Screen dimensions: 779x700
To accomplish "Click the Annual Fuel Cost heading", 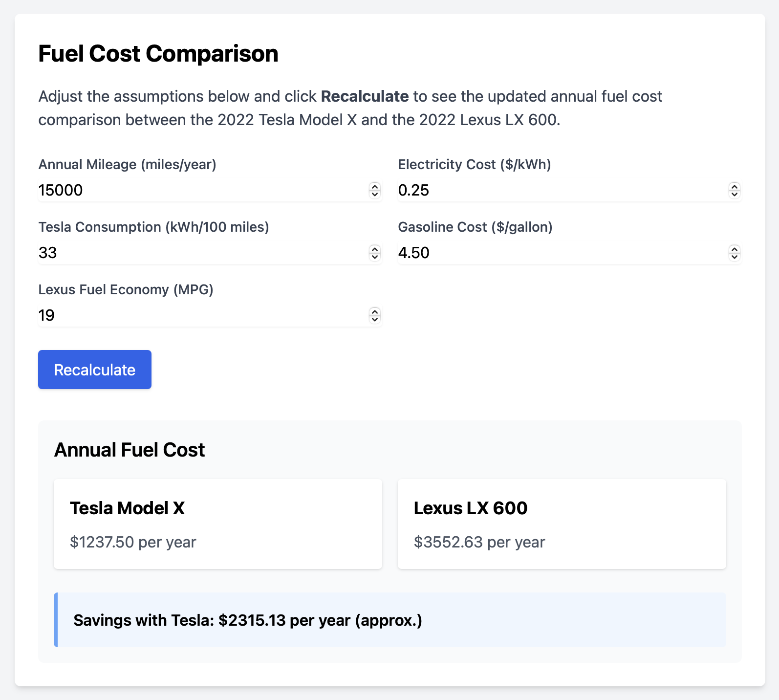I will point(130,450).
